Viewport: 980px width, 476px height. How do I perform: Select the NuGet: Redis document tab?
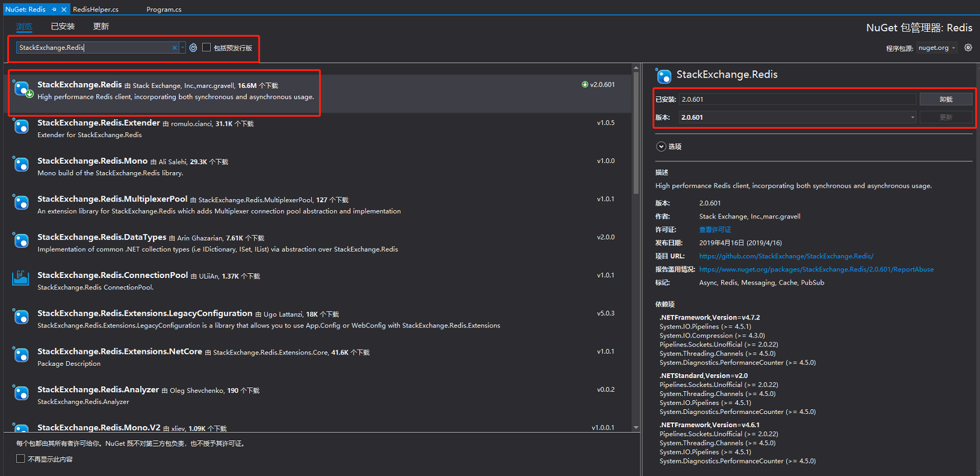[25, 10]
